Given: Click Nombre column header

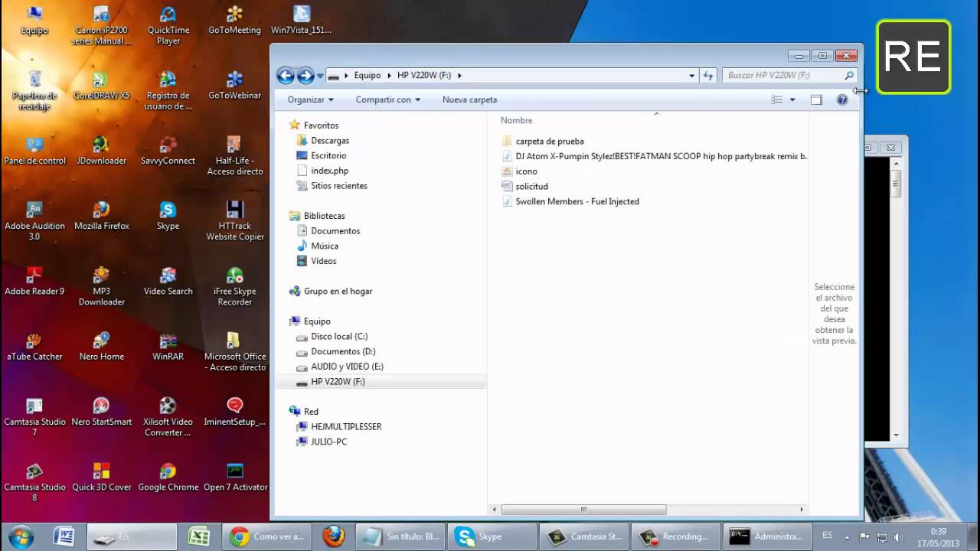Looking at the screenshot, I should 516,120.
